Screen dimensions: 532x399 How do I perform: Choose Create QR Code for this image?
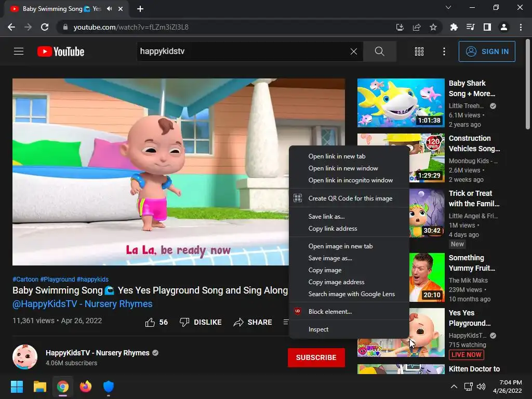pos(349,198)
